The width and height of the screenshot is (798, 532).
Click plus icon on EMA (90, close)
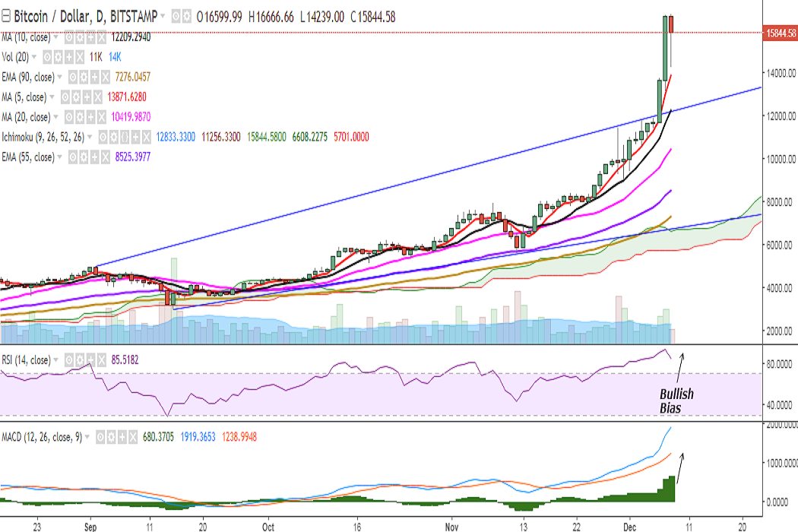[x=95, y=77]
